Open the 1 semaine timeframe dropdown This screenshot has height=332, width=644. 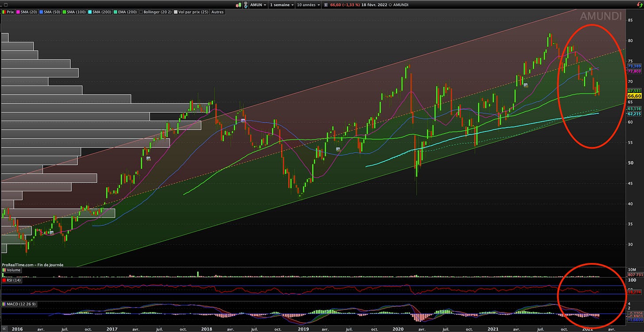click(282, 5)
